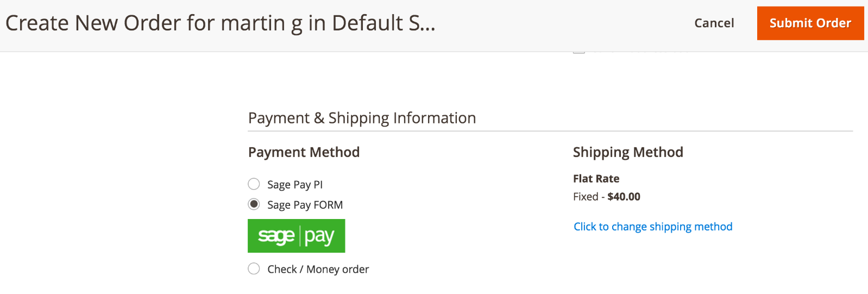Click the 'sage' word in the logo
The image size is (868, 294).
click(276, 236)
